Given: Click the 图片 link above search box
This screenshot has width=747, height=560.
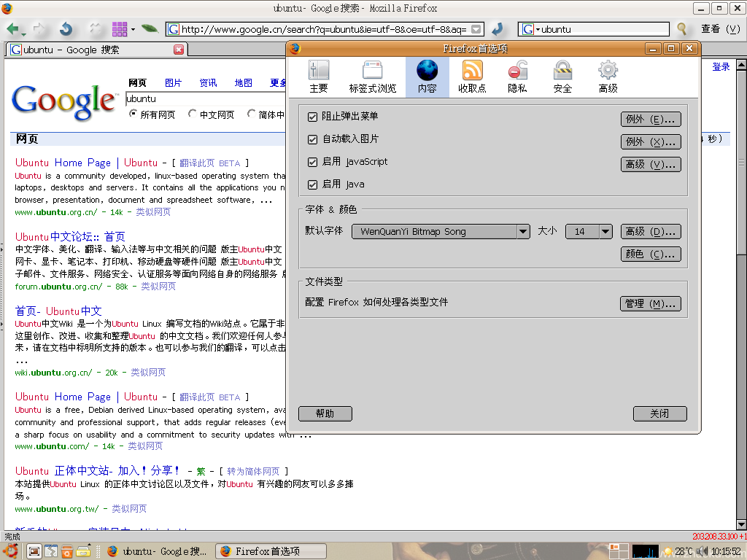Looking at the screenshot, I should tap(174, 83).
